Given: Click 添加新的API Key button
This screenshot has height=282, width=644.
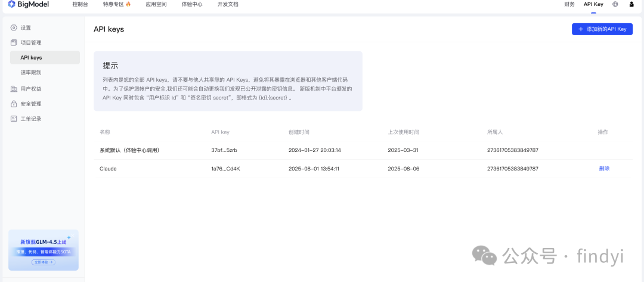Looking at the screenshot, I should [x=602, y=29].
